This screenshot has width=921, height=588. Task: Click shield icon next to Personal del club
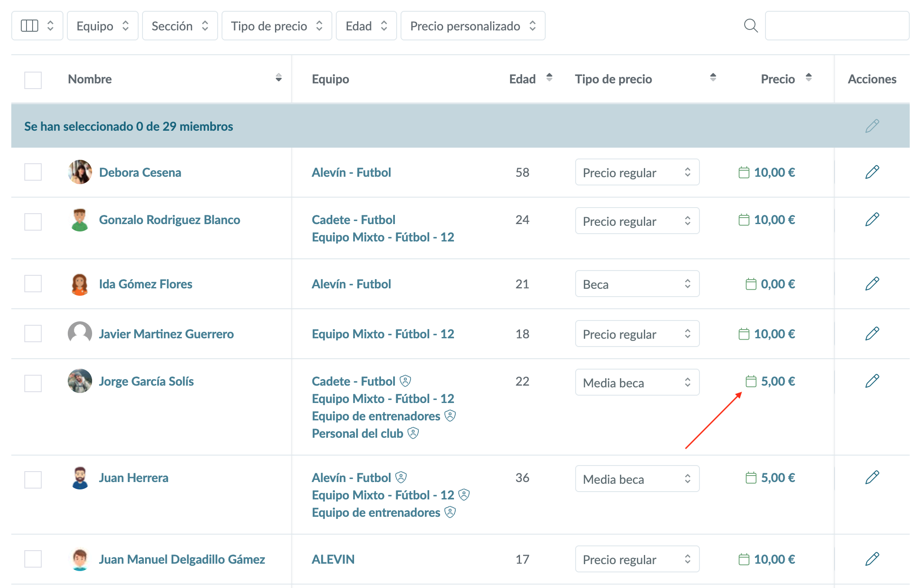click(x=413, y=433)
